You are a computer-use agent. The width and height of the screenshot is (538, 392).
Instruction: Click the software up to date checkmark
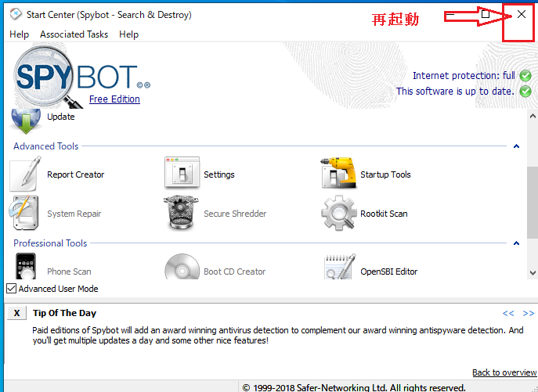[525, 92]
